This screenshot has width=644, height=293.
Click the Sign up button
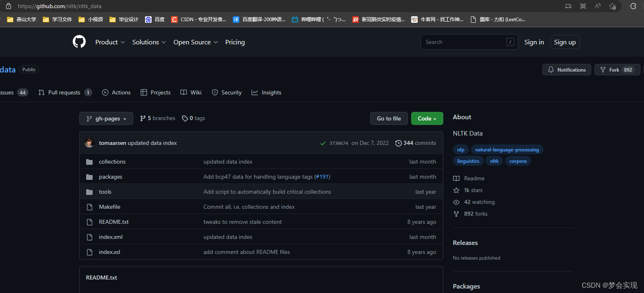pos(565,42)
